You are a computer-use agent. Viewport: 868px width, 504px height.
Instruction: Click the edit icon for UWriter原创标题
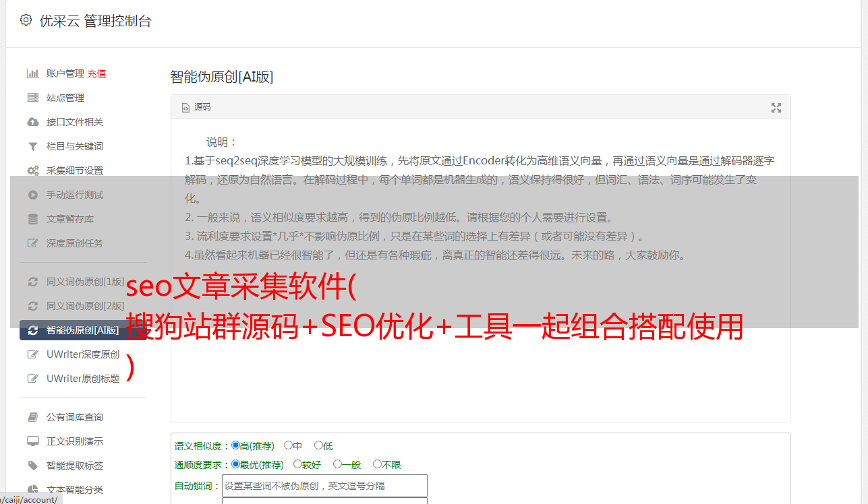[32, 379]
